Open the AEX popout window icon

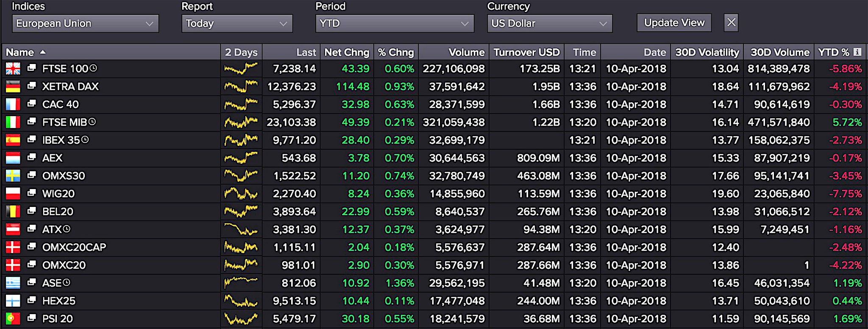tap(31, 157)
